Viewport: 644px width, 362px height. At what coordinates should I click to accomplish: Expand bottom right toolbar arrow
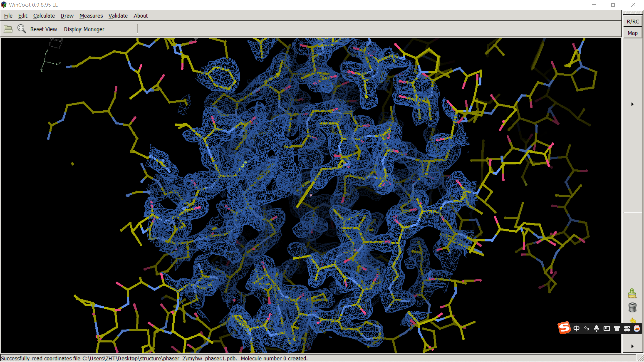point(632,346)
